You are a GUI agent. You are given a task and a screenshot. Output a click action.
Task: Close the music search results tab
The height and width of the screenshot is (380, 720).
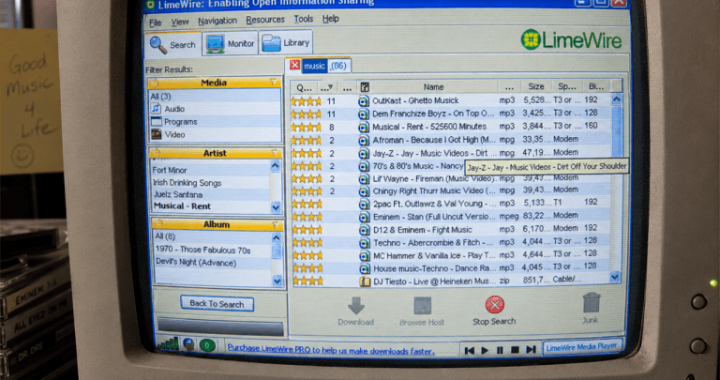[295, 66]
